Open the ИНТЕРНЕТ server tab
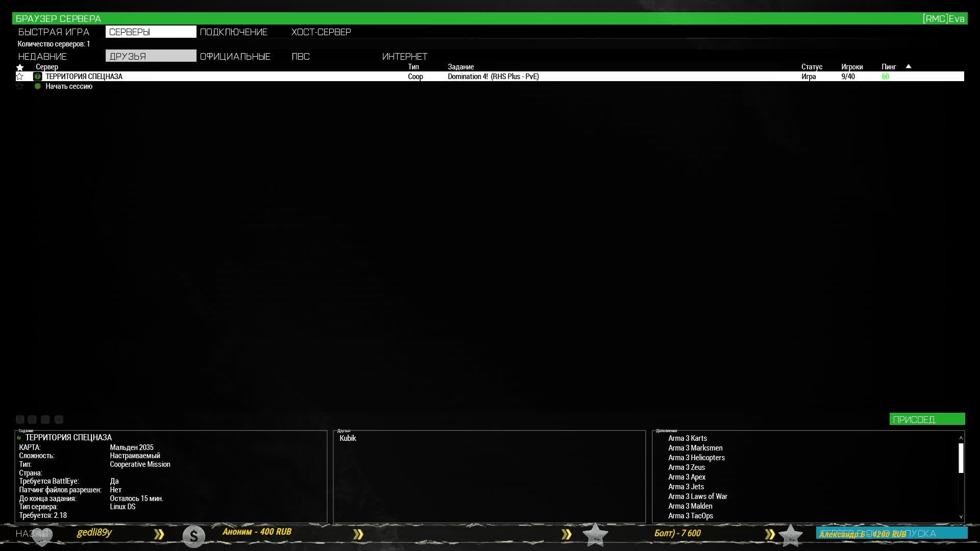 [404, 57]
